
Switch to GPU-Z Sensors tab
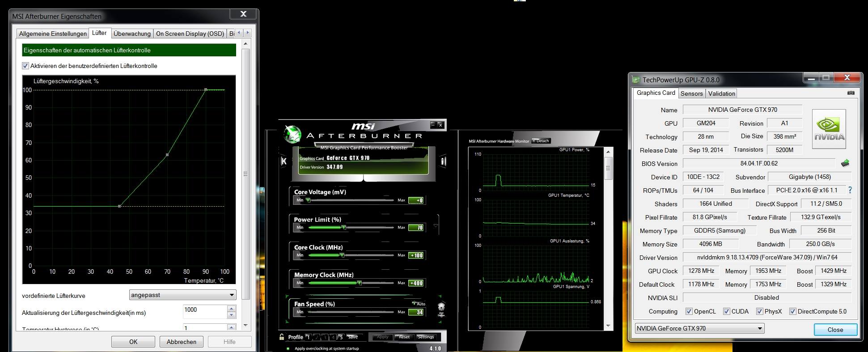pyautogui.click(x=691, y=93)
